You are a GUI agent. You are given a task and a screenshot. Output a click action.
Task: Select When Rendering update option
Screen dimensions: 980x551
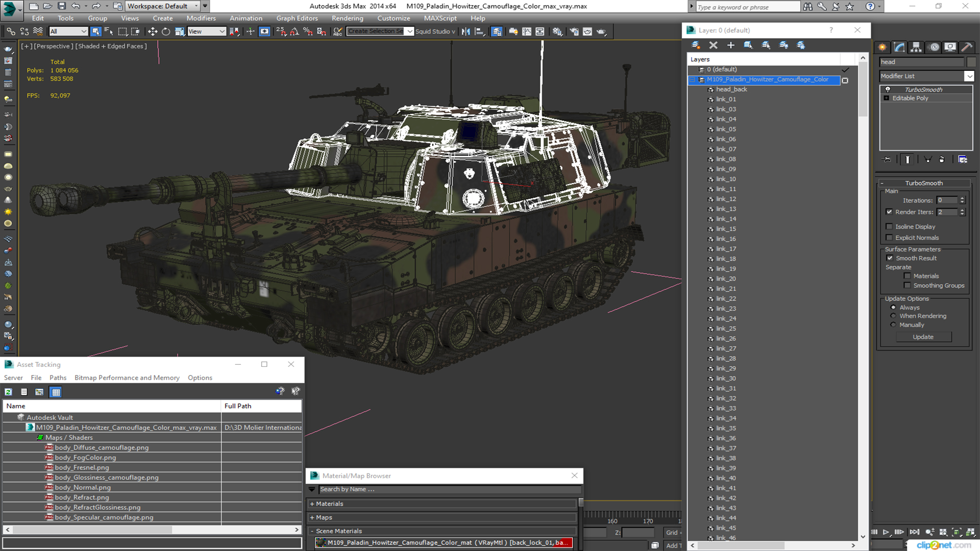pos(893,316)
